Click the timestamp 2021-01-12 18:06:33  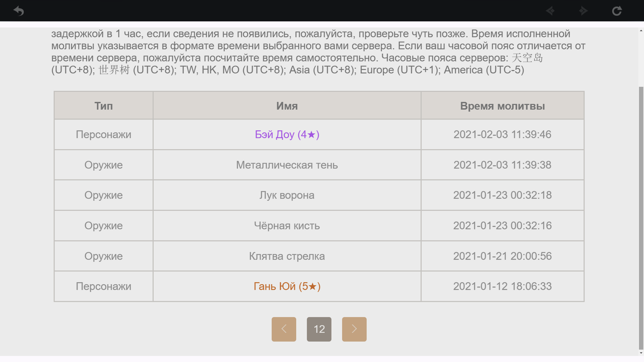click(x=502, y=286)
